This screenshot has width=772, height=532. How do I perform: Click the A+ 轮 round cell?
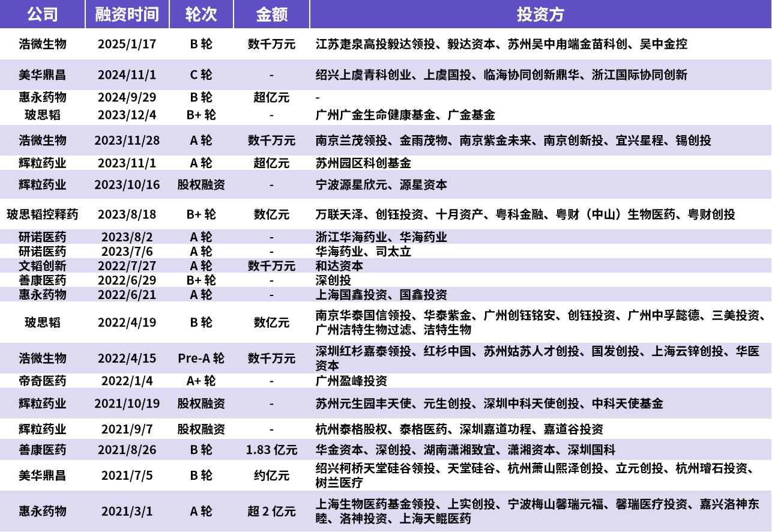point(201,381)
